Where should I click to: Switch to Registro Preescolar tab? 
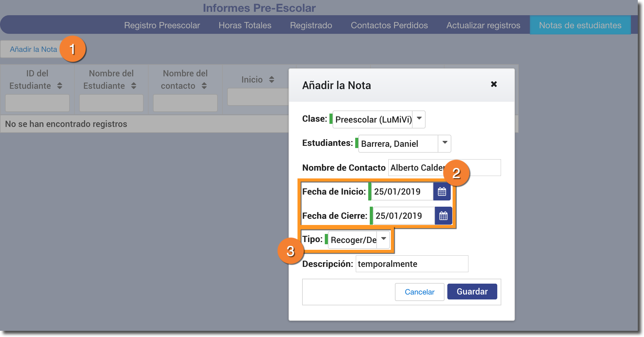162,25
